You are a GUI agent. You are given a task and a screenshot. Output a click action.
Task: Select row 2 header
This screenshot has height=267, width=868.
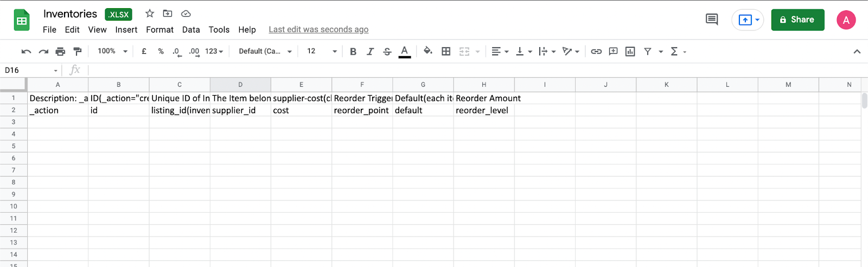pyautogui.click(x=14, y=110)
